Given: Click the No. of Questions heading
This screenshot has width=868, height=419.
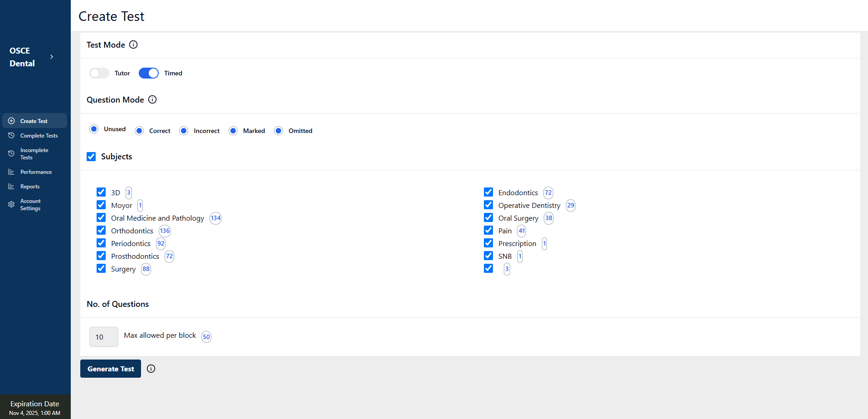Looking at the screenshot, I should [x=118, y=304].
